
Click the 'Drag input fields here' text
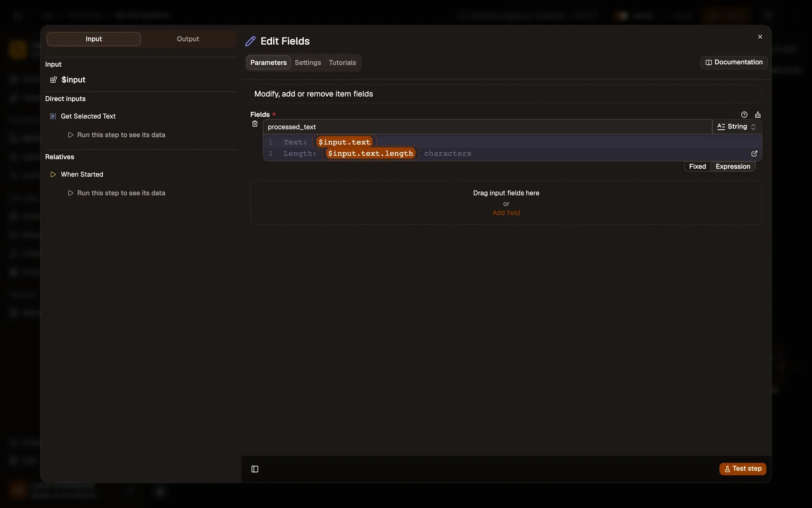pyautogui.click(x=506, y=193)
